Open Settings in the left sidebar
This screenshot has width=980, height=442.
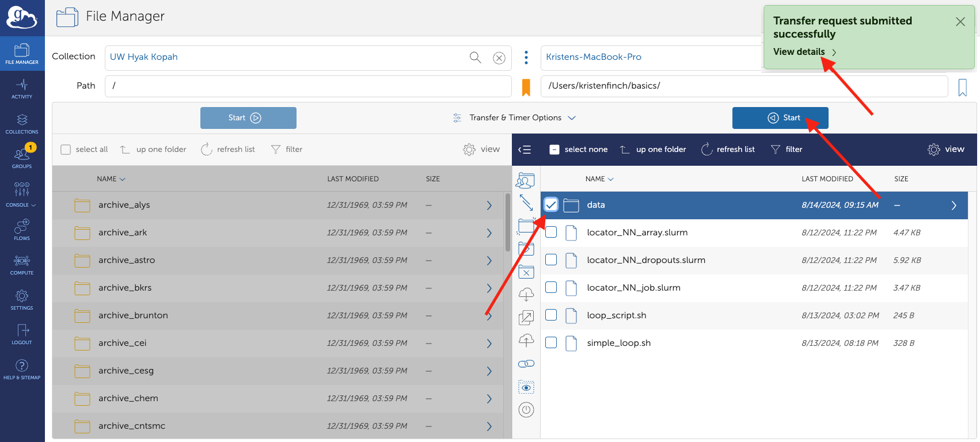[x=22, y=300]
